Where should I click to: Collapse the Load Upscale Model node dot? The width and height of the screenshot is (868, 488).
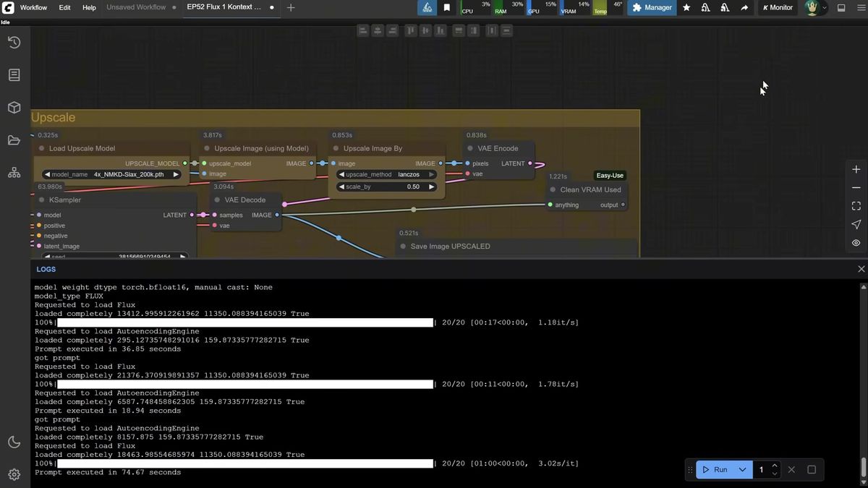pyautogui.click(x=41, y=148)
